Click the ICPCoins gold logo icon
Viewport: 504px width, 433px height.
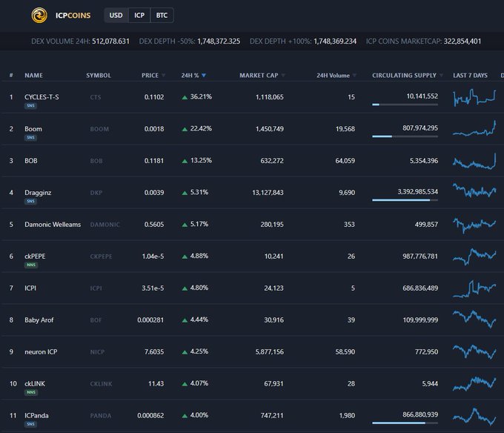click(39, 16)
